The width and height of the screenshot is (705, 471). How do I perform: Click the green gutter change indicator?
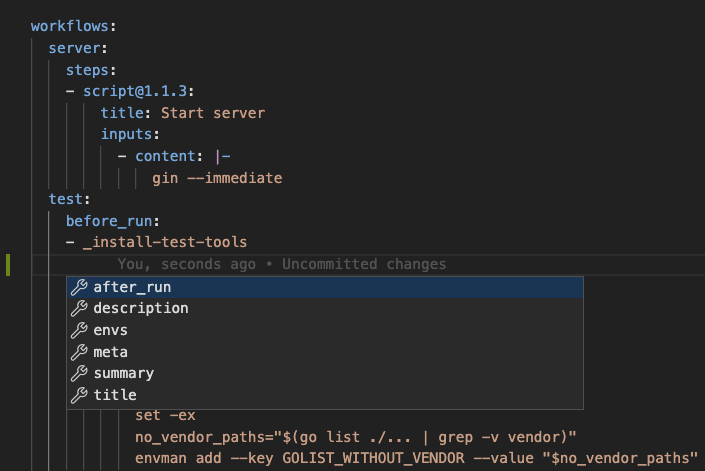[x=8, y=265]
